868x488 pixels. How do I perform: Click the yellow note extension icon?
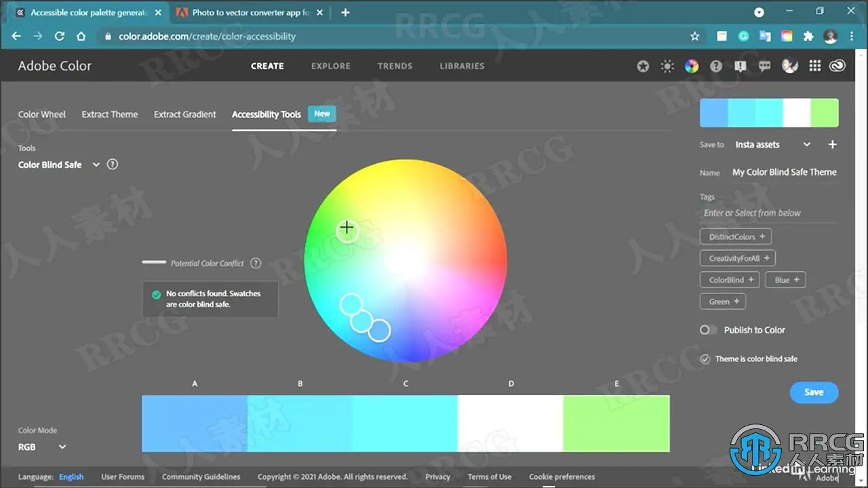[722, 37]
